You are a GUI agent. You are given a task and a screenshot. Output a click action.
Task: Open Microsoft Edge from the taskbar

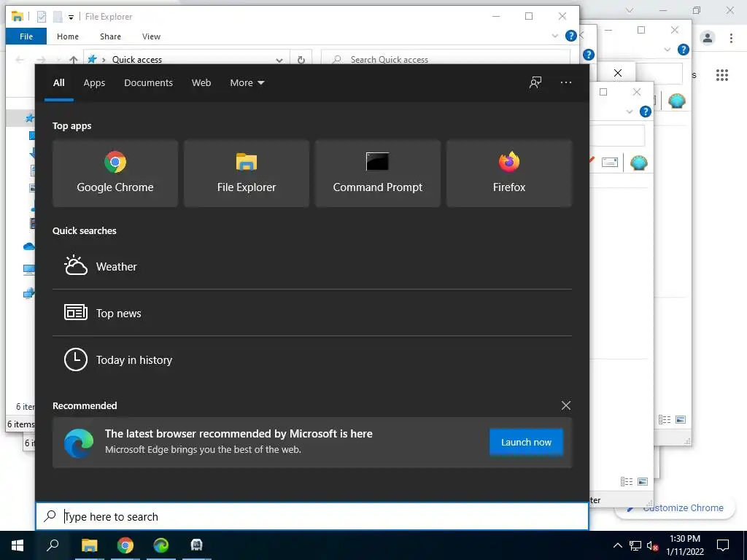(161, 545)
